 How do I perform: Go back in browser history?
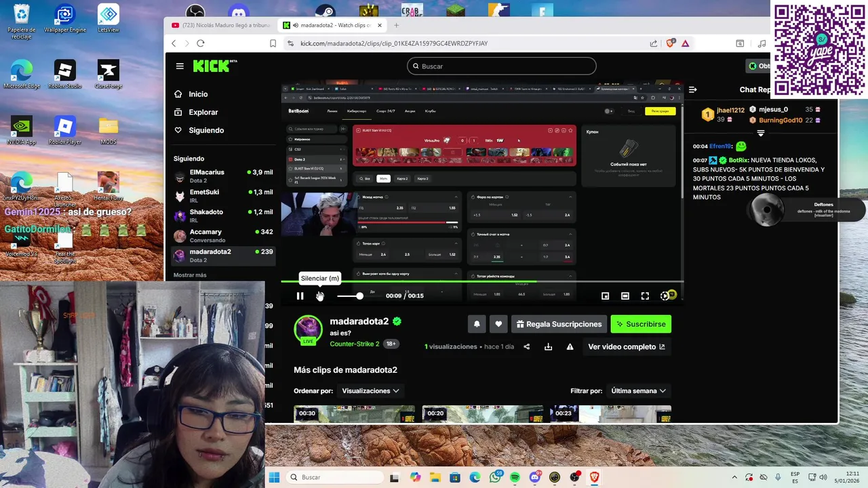pyautogui.click(x=174, y=43)
